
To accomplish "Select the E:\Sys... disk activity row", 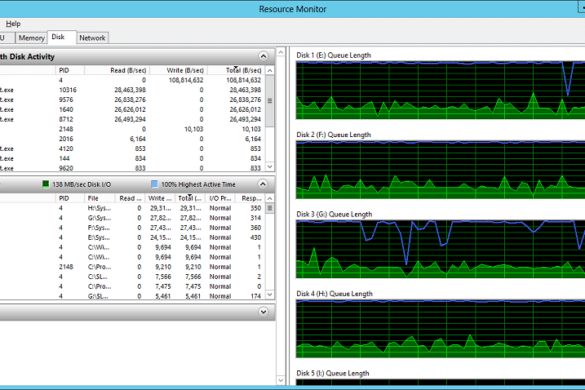I will (x=132, y=237).
